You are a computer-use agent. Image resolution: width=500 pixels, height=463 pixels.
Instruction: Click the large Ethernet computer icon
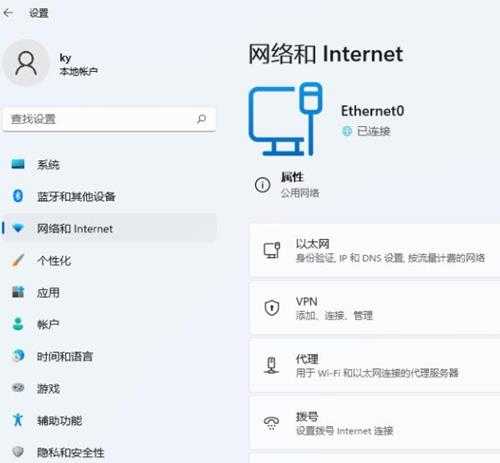point(286,119)
